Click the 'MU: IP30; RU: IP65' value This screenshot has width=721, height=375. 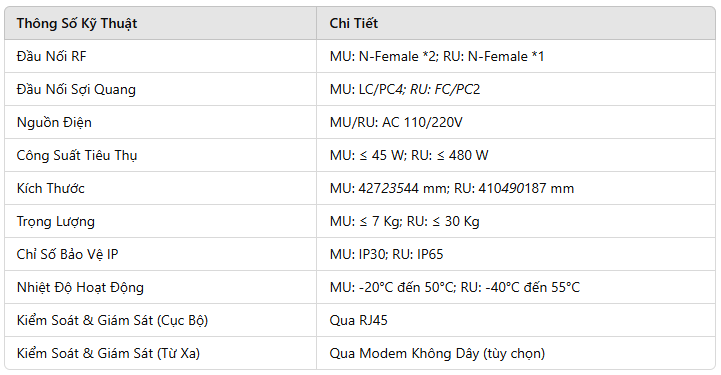tap(386, 254)
